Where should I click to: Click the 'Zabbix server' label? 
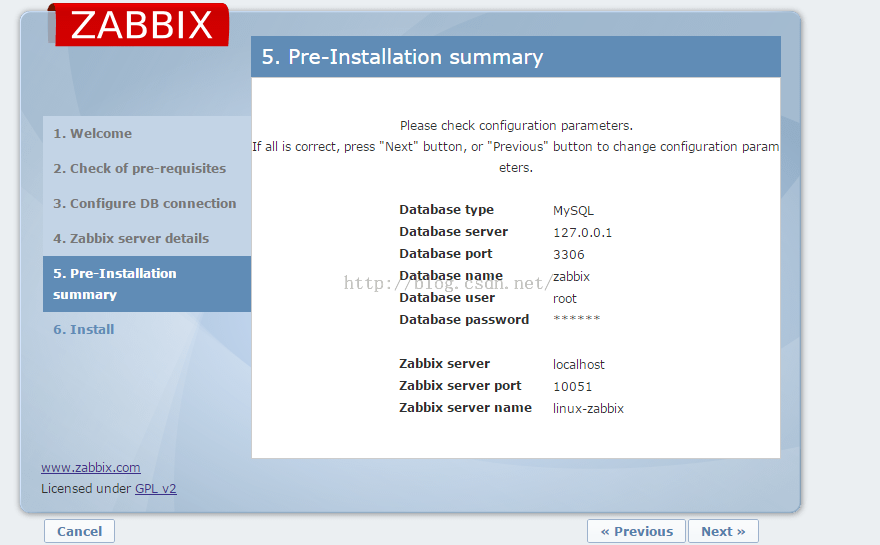[x=444, y=364]
